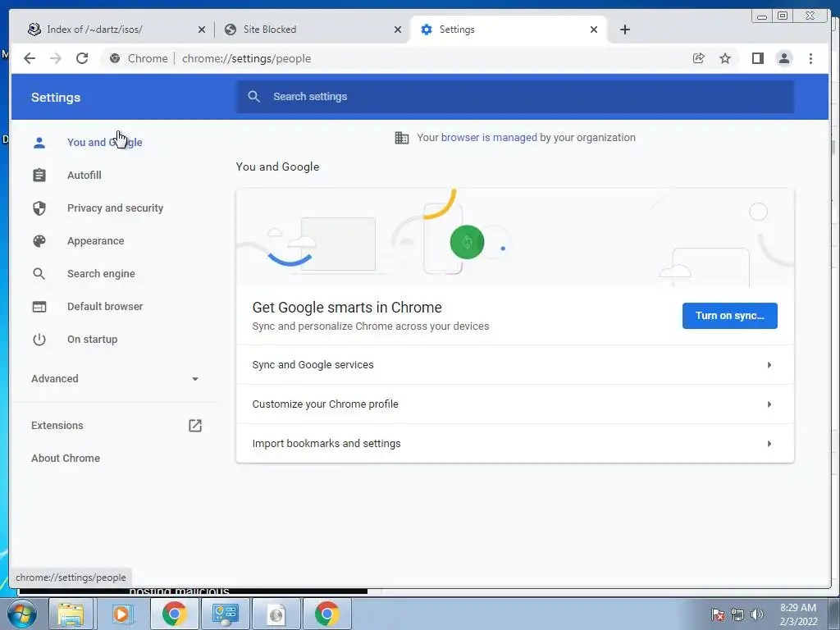The width and height of the screenshot is (840, 630).
Task: Click the magnifier icon in Search settings
Action: point(254,97)
